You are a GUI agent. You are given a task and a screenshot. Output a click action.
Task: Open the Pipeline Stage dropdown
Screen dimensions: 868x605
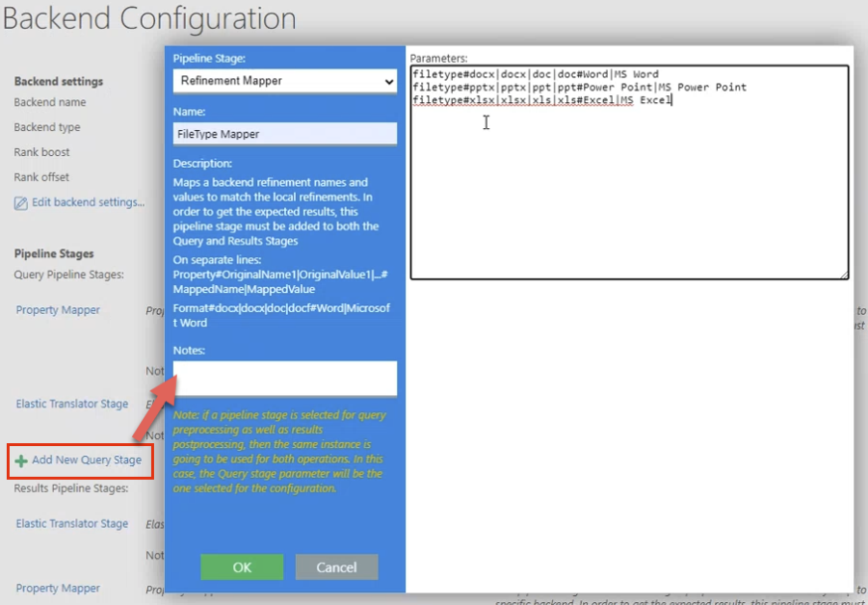(285, 80)
